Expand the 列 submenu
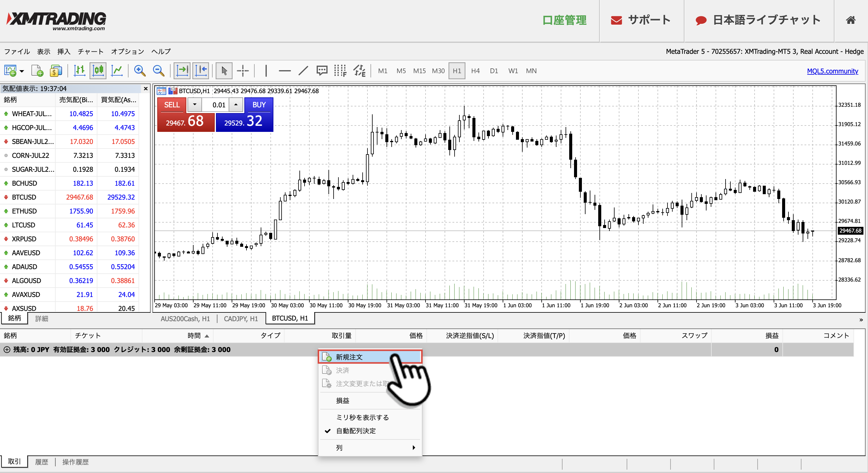 pos(370,448)
